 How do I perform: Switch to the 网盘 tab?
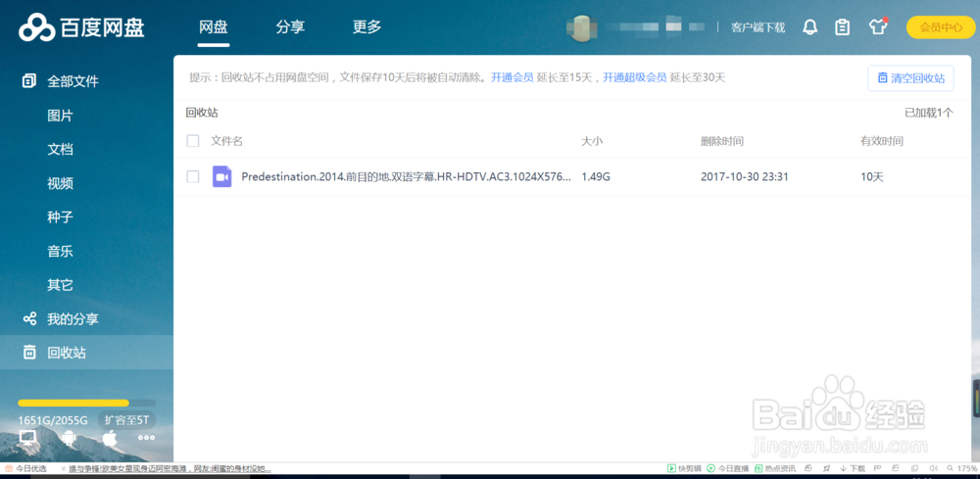(213, 27)
